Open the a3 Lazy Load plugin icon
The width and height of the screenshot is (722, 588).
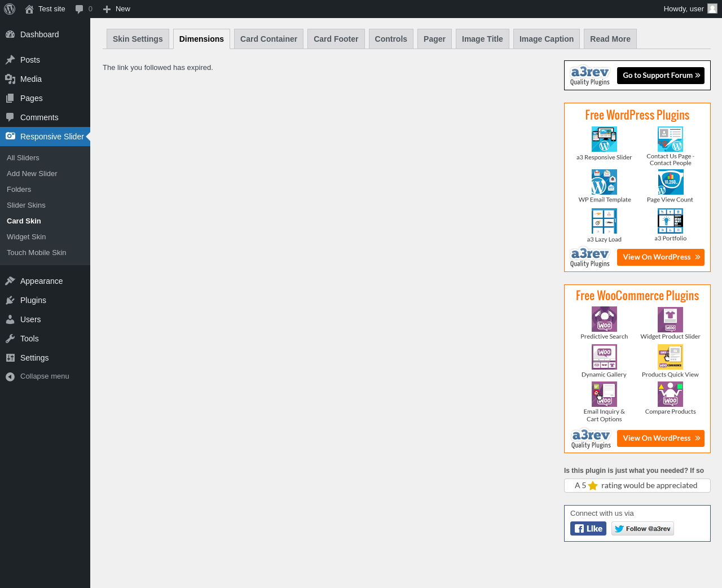coord(604,221)
